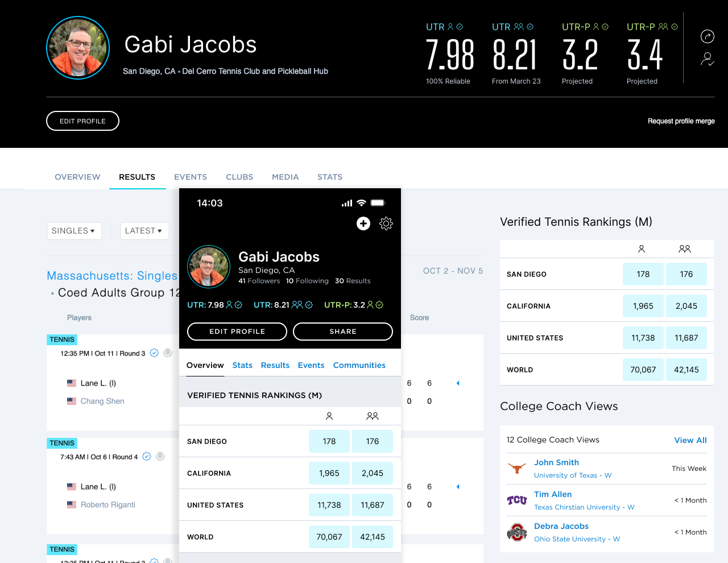Click the verified badge next to Round 3
This screenshot has height=563, width=728.
coord(154,353)
